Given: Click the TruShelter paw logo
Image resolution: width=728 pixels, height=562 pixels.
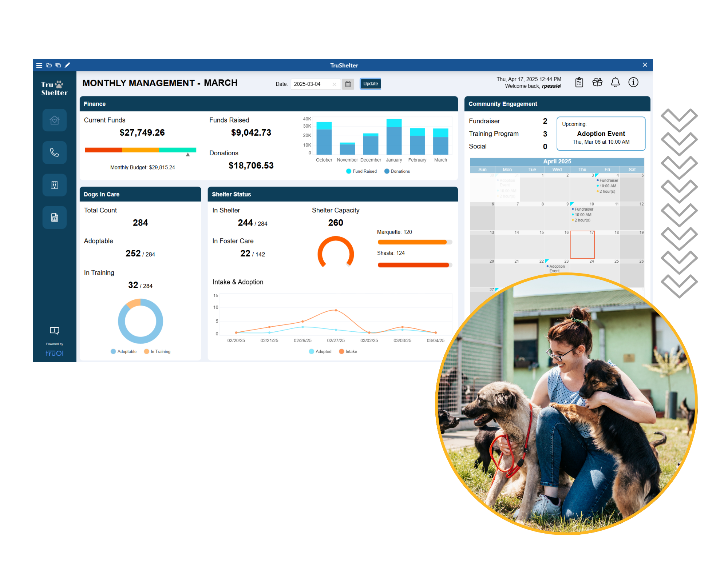Looking at the screenshot, I should (x=54, y=88).
